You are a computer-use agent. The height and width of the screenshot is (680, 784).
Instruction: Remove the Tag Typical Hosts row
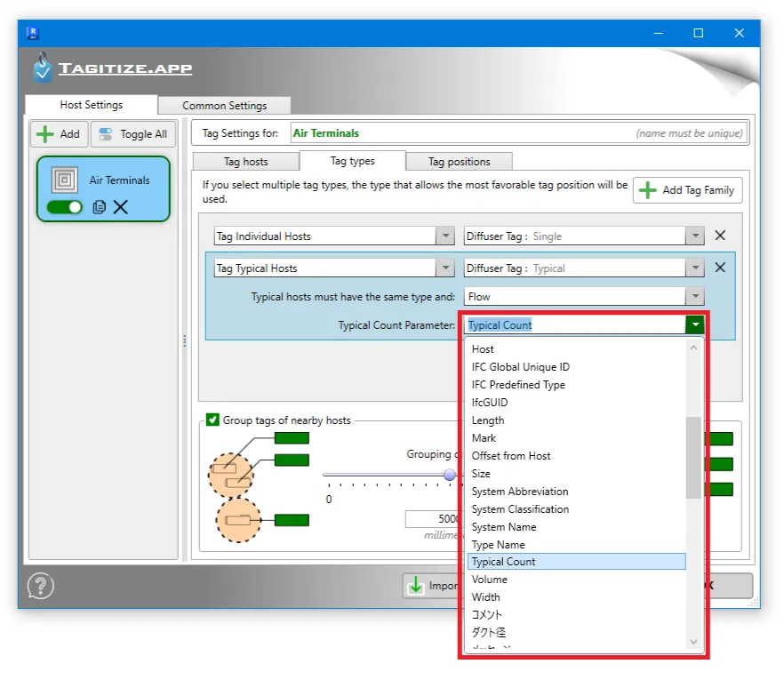(x=720, y=268)
